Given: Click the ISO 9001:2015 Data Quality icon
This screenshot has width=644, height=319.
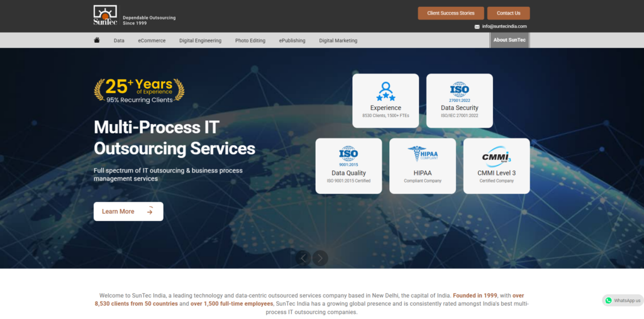Looking at the screenshot, I should pyautogui.click(x=348, y=155).
